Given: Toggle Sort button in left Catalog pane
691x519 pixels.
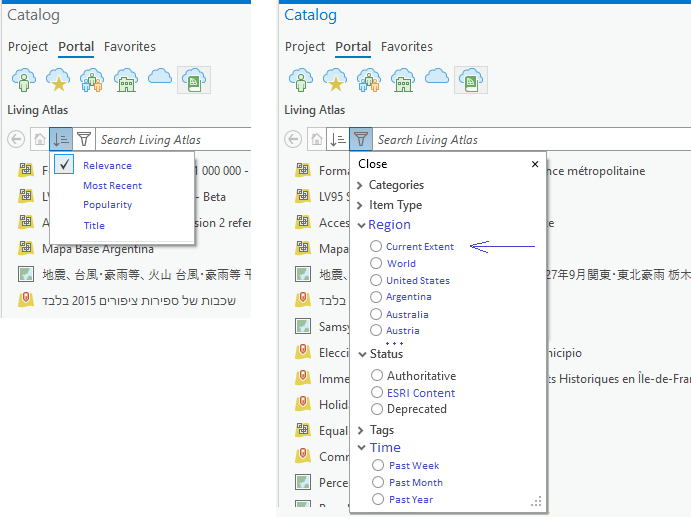Looking at the screenshot, I should click(x=61, y=139).
